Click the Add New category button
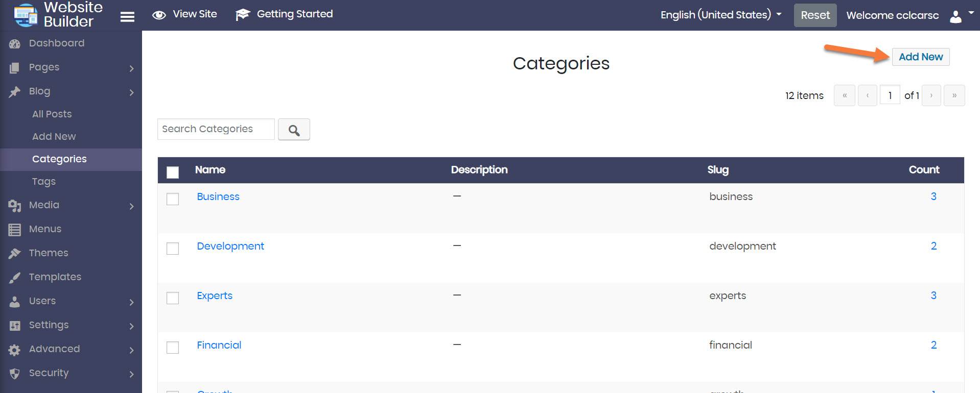980x393 pixels. pyautogui.click(x=920, y=57)
